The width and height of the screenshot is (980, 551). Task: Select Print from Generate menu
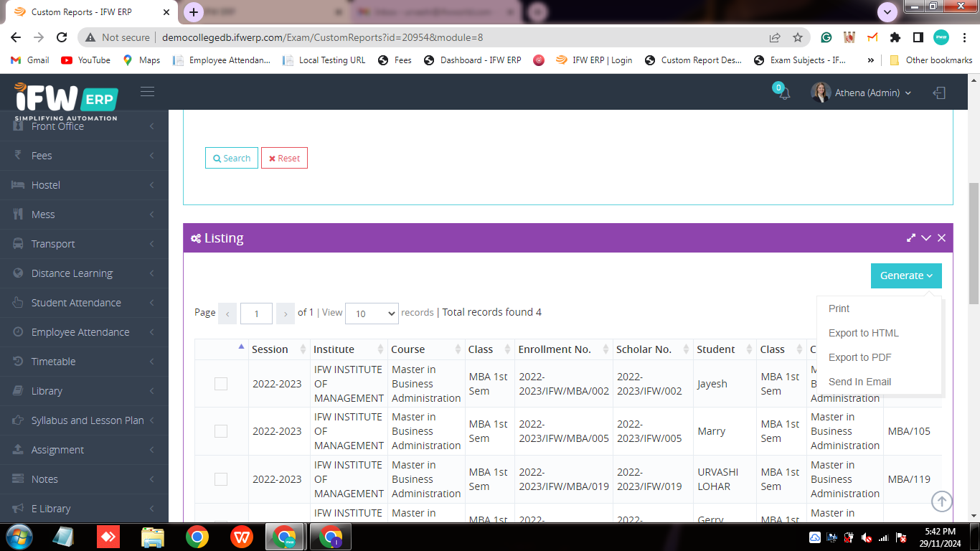click(879, 309)
